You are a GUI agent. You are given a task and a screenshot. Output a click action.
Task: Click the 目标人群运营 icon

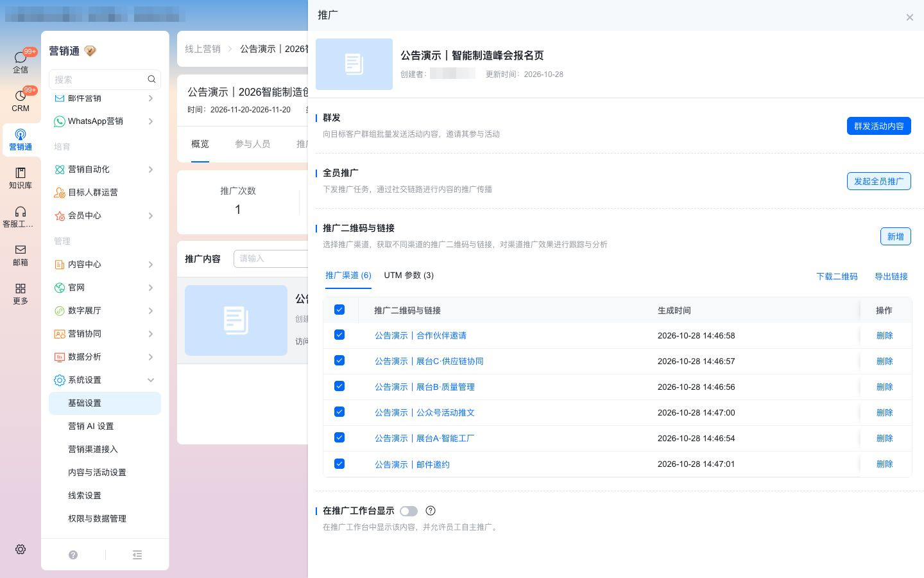point(60,192)
